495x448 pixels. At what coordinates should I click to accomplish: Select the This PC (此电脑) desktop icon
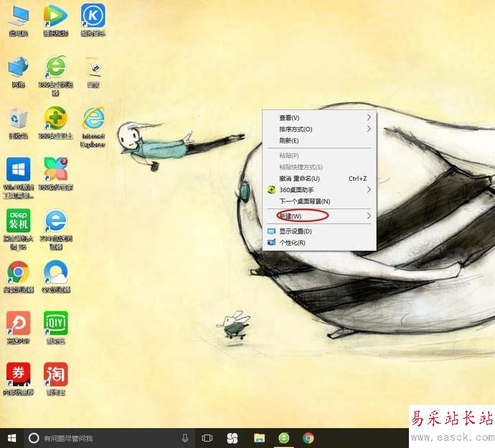tap(19, 20)
